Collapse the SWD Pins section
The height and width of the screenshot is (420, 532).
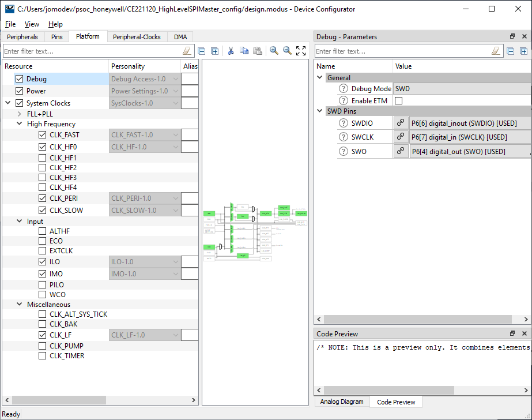320,111
